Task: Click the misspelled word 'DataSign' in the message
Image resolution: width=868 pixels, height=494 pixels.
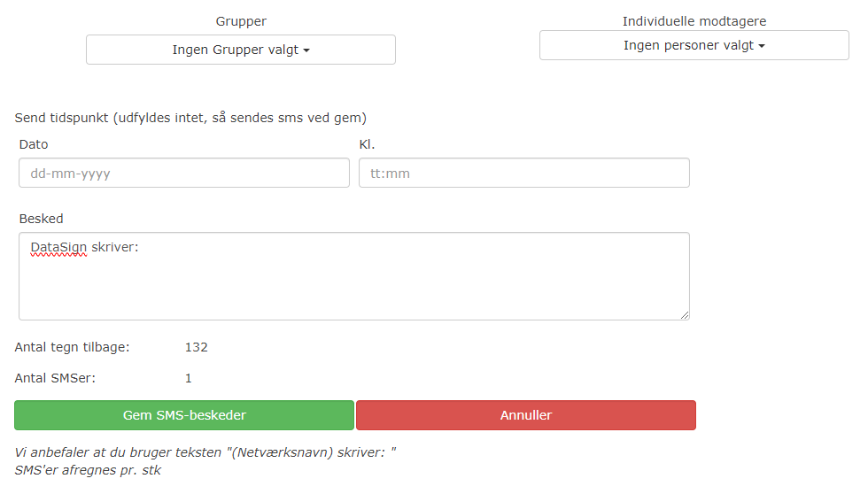Action: 58,248
